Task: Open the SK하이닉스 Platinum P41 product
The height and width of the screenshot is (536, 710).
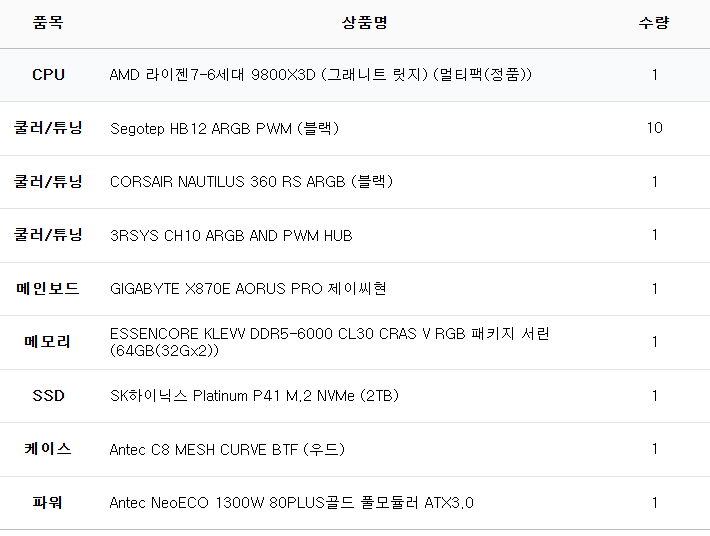Action: click(x=254, y=396)
